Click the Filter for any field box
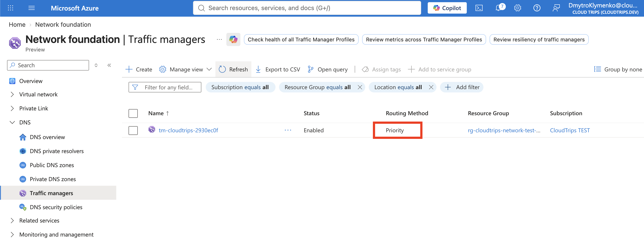Viewport: 644px width, 251px height. pyautogui.click(x=165, y=87)
